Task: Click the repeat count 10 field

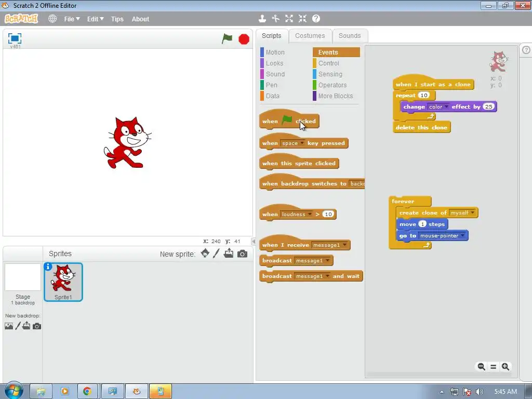Action: (x=424, y=96)
